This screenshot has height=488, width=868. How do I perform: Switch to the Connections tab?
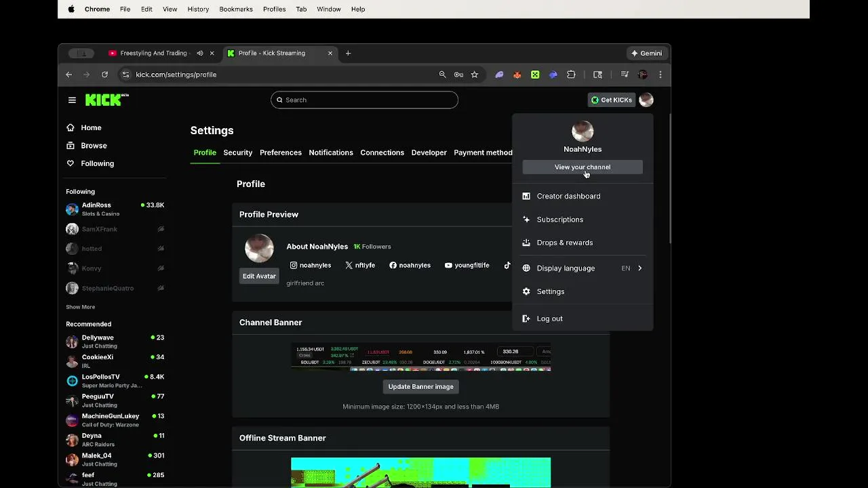click(x=382, y=152)
